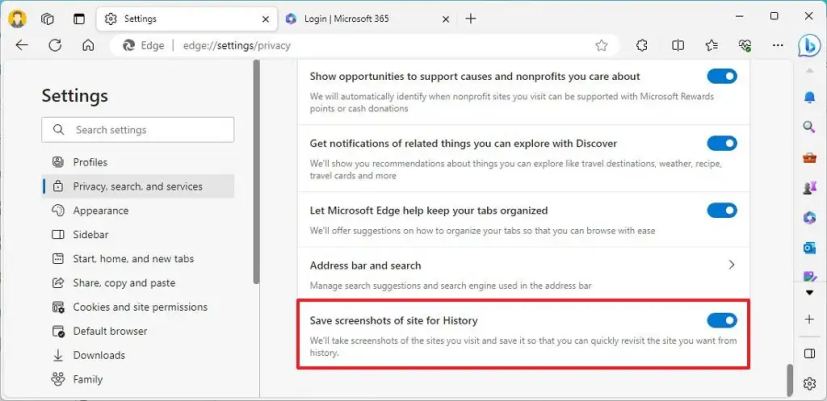Open the tab actions menu icon
Viewport: 827px width, 401px height.
(79, 19)
